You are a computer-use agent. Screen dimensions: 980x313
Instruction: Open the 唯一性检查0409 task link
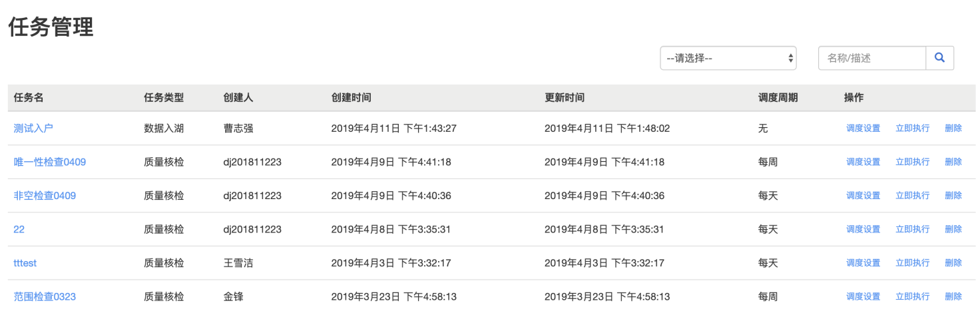click(50, 162)
